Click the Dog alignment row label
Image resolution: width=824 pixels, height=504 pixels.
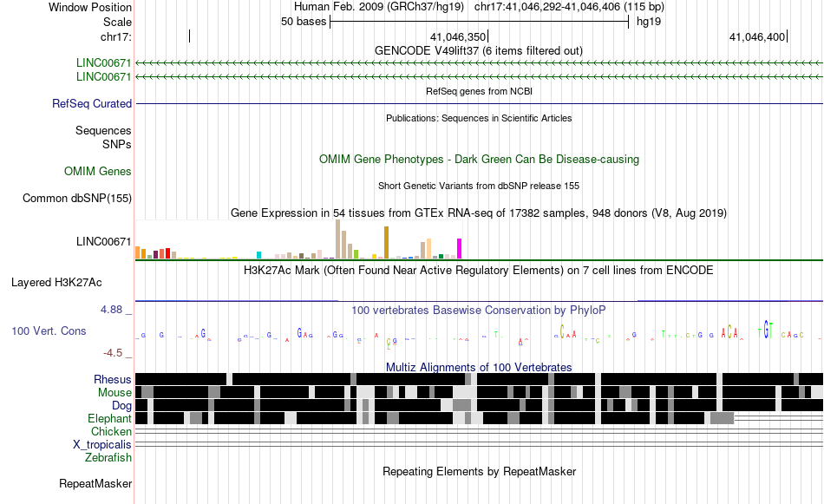(121, 405)
